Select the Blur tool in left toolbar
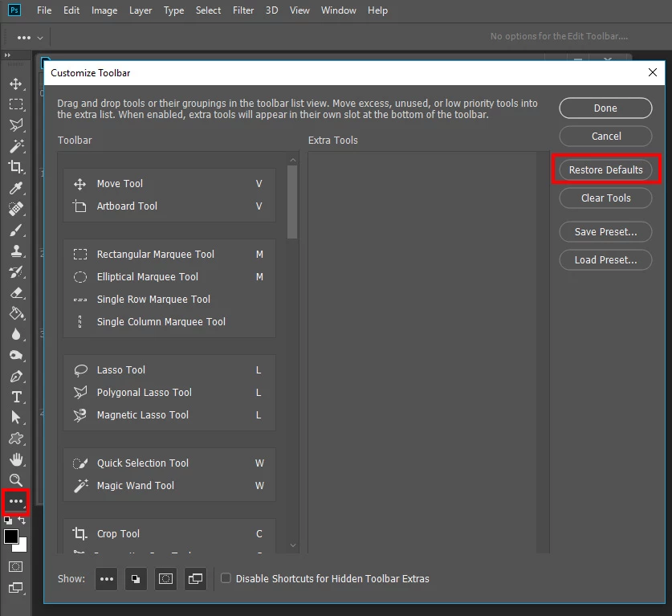This screenshot has height=616, width=672. click(x=16, y=334)
